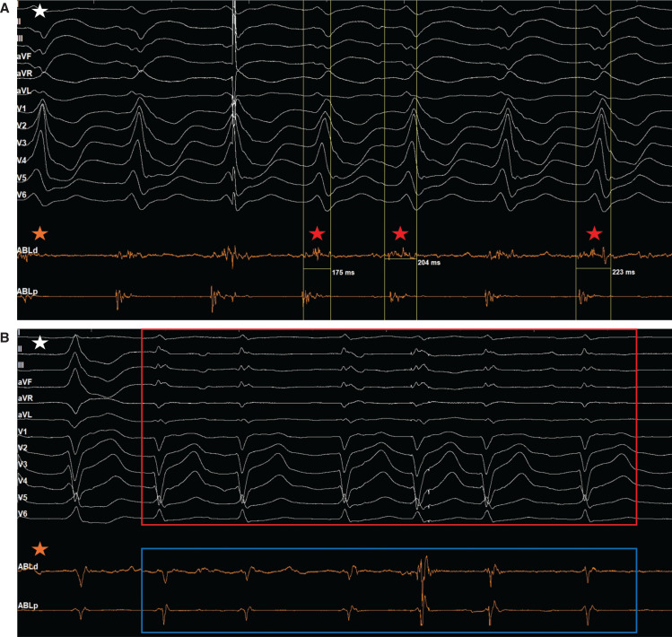This screenshot has height=637, width=672.
Task: Click the aVR lead label in panel A
Action: coord(25,74)
